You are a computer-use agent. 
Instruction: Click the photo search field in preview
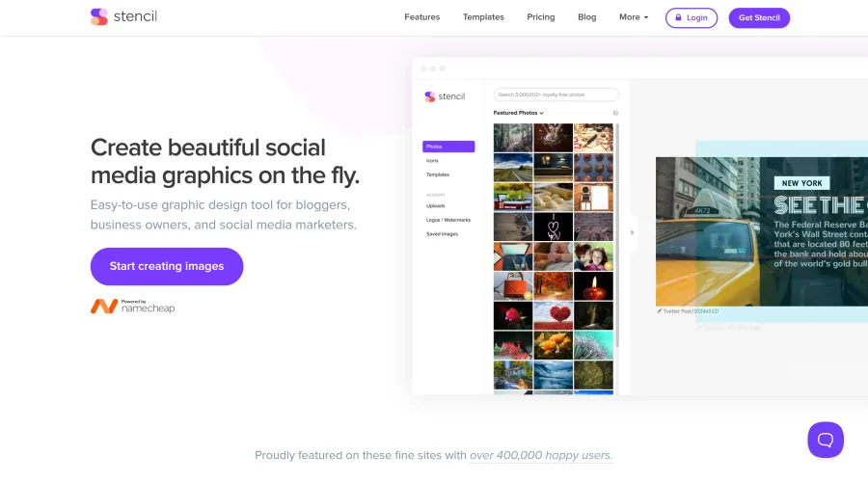[556, 94]
